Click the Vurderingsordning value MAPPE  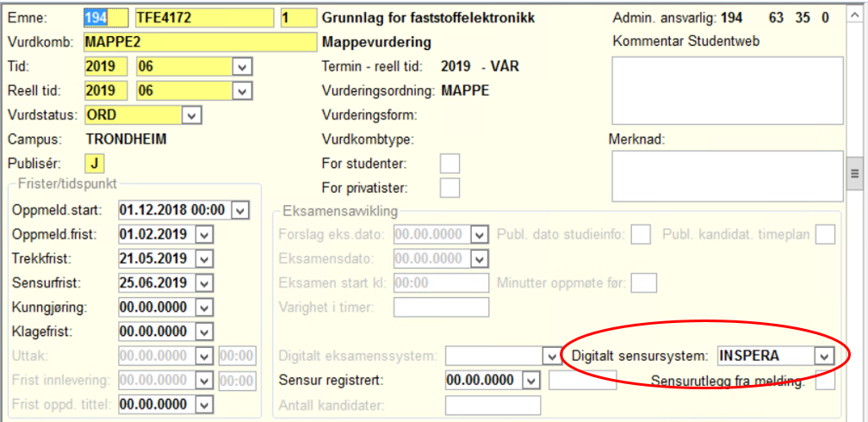(x=465, y=90)
